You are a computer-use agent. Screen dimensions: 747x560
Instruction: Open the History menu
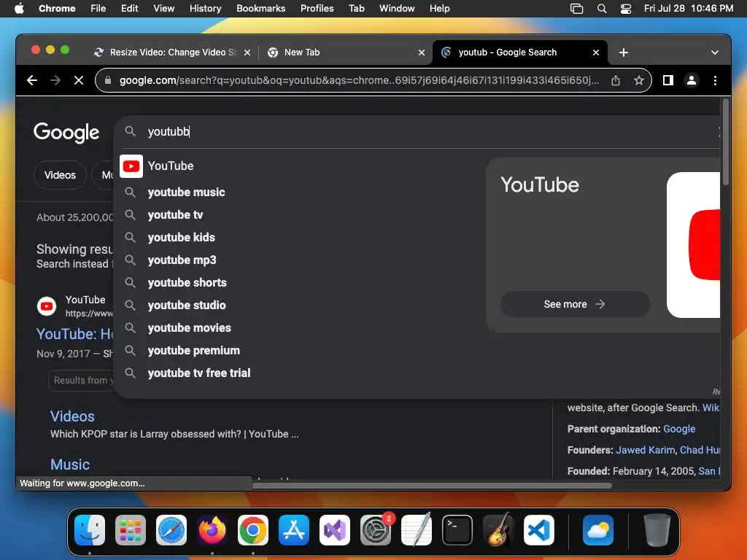(x=205, y=9)
